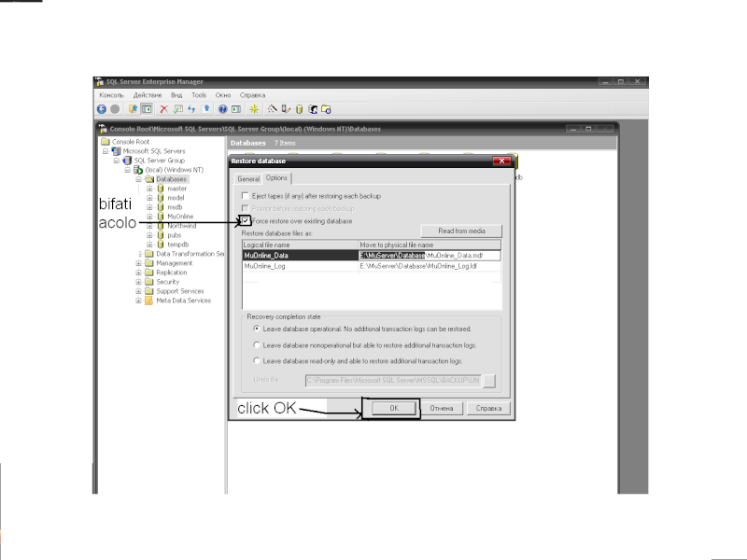Image resolution: width=747 pixels, height=560 pixels.
Task: Click the master database cylinder icon
Action: [x=161, y=189]
